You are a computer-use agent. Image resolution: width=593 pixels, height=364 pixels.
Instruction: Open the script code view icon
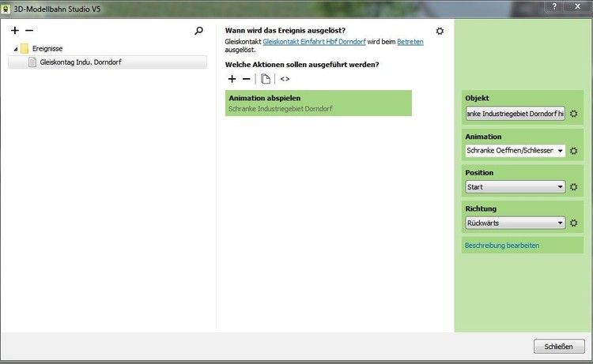point(285,78)
